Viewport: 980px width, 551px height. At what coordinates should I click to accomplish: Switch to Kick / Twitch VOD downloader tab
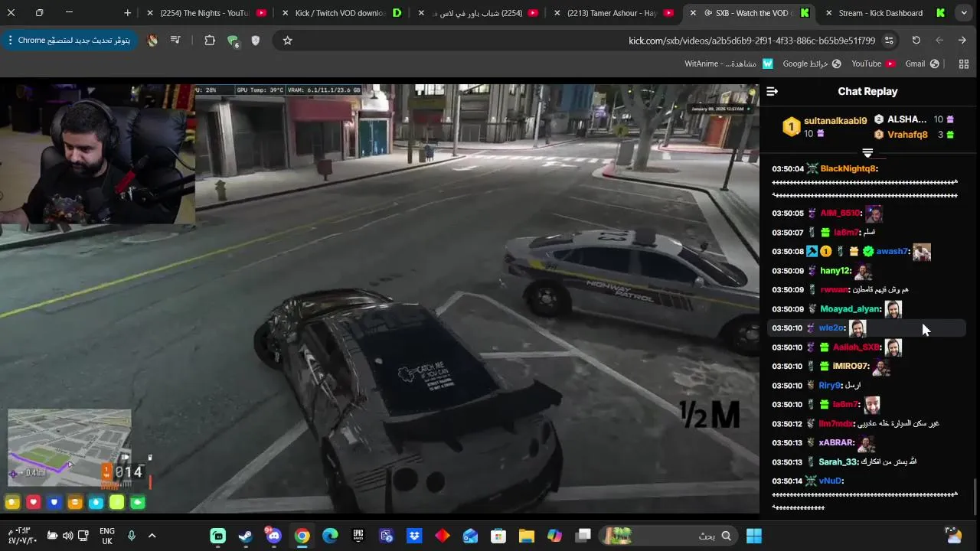[341, 13]
